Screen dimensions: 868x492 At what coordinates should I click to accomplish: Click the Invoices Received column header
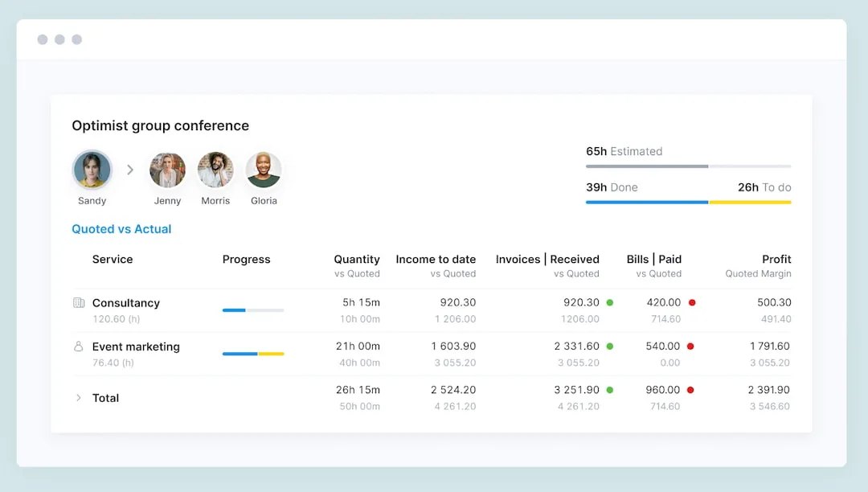pos(549,259)
